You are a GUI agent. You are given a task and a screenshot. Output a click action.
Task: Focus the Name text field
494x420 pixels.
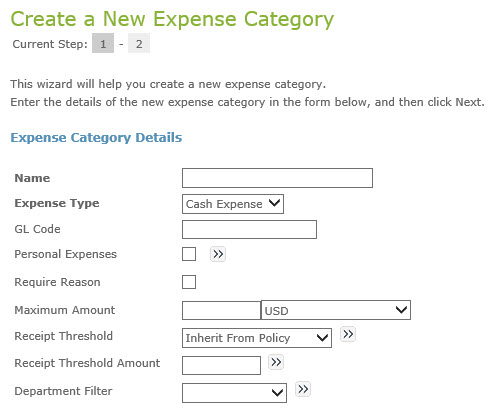(x=277, y=178)
